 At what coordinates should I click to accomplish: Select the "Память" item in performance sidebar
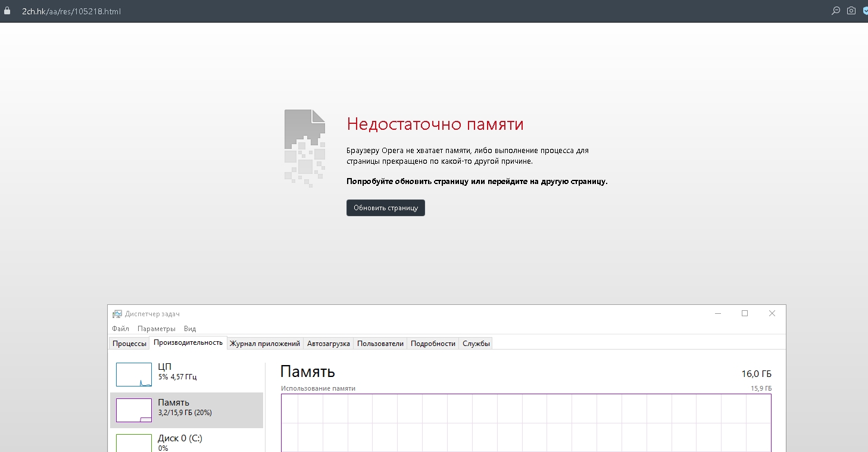tap(186, 410)
